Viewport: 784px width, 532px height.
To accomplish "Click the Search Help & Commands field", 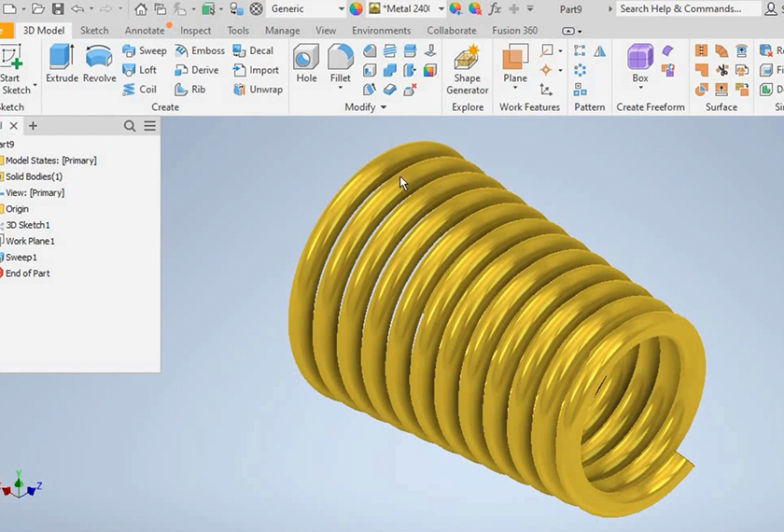I will click(x=686, y=9).
